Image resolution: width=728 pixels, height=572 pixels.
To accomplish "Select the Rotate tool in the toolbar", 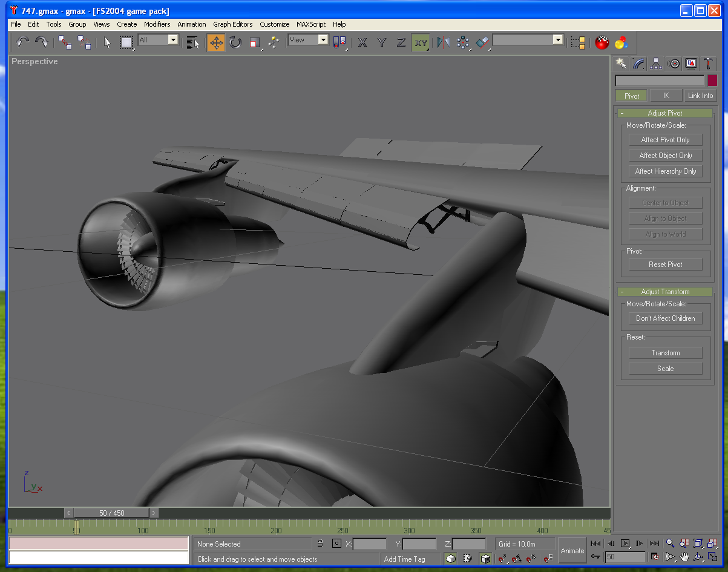I will pyautogui.click(x=235, y=42).
